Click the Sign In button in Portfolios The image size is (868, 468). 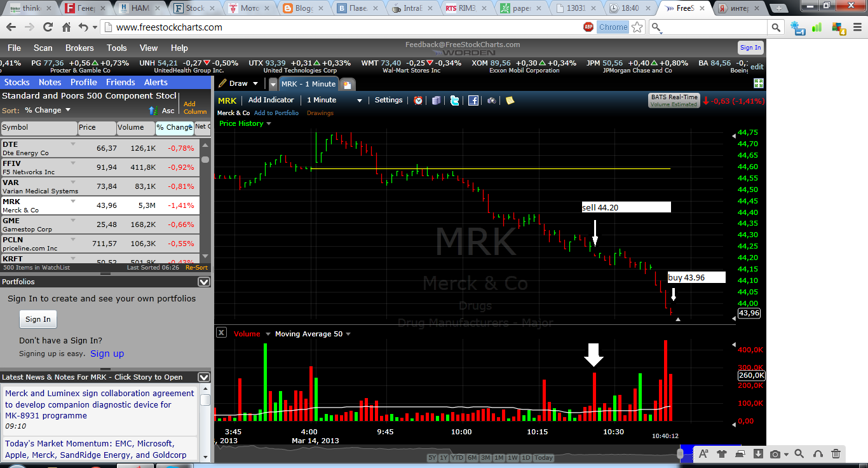click(37, 319)
